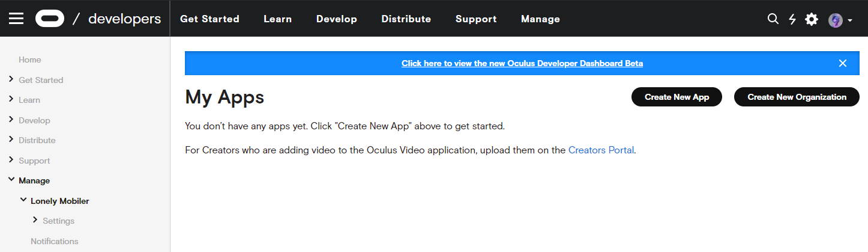Open the hamburger menu icon
This screenshot has width=868, height=252.
16,19
